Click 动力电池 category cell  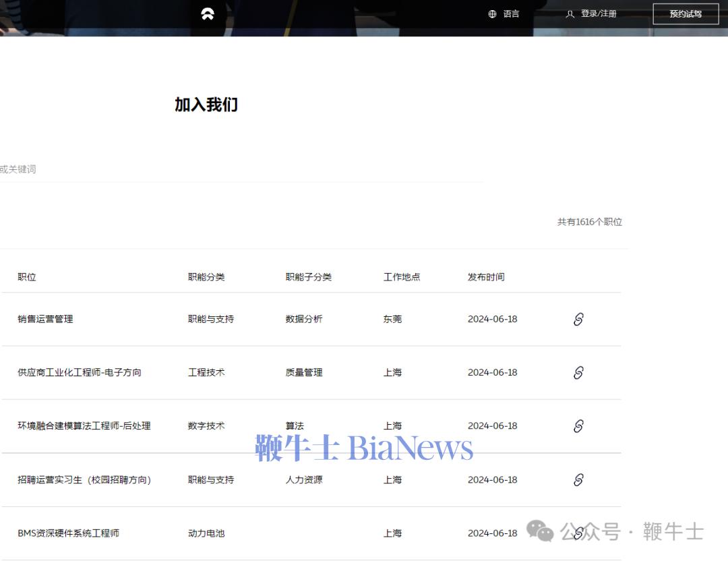[x=206, y=533]
